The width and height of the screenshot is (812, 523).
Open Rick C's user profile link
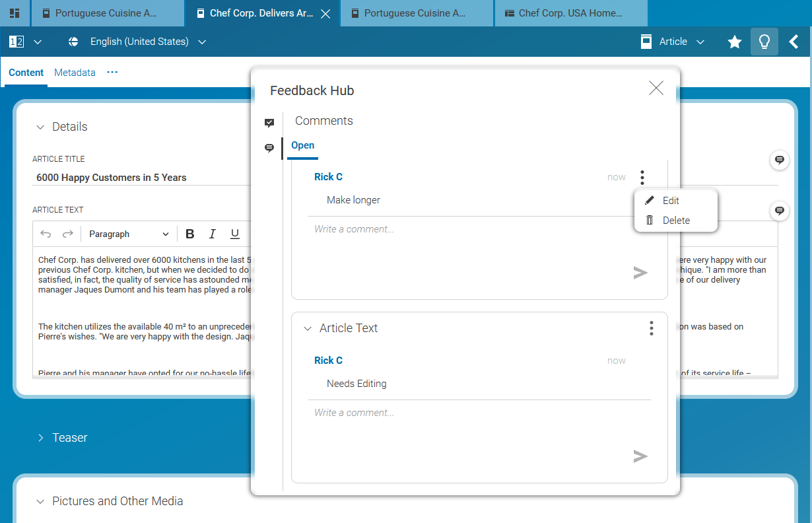(x=328, y=176)
